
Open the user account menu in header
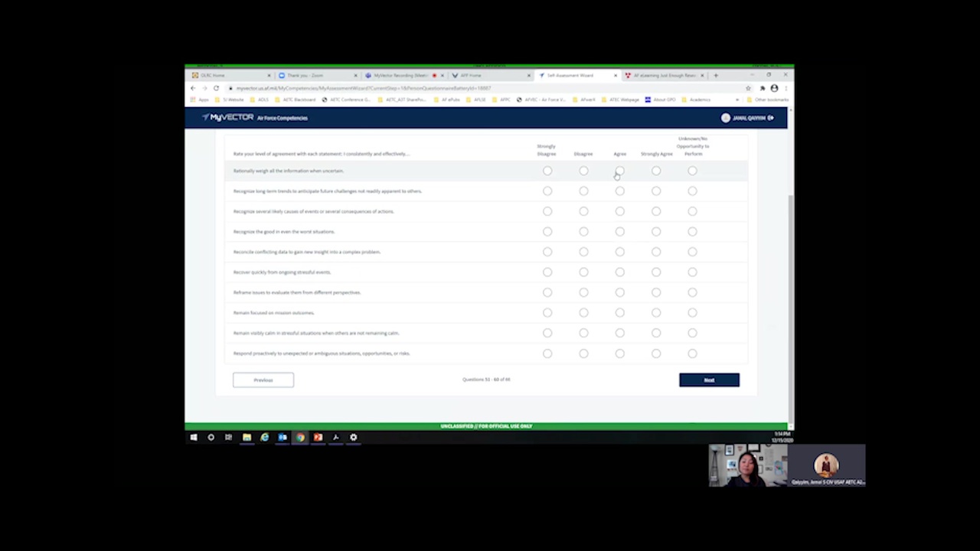point(747,118)
